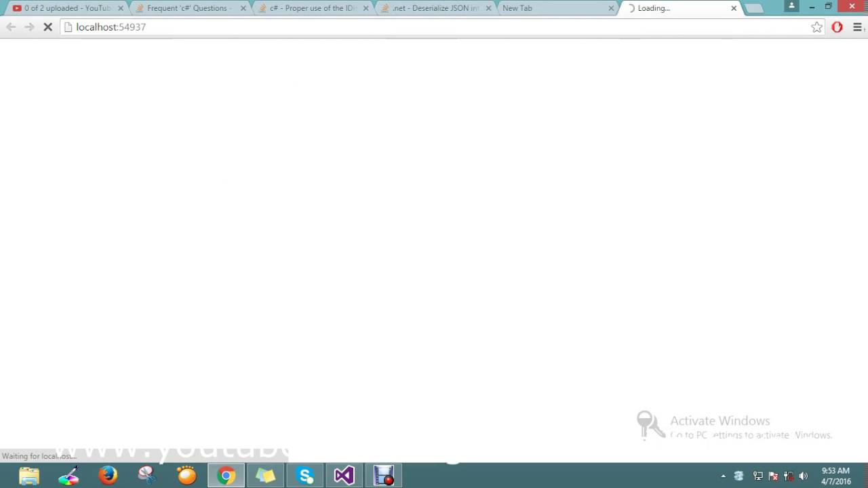Open File Explorer from taskbar

(x=29, y=476)
